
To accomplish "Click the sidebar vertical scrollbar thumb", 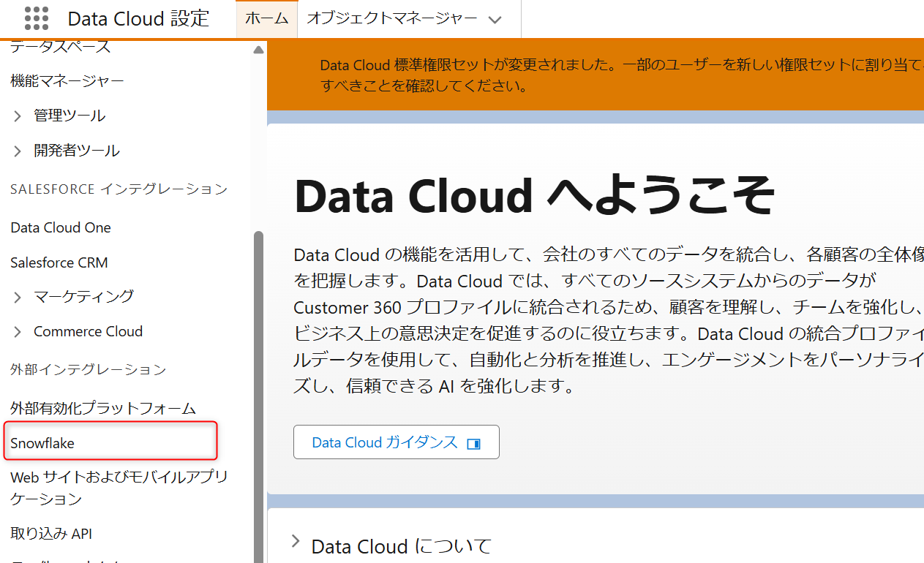I will [258, 395].
